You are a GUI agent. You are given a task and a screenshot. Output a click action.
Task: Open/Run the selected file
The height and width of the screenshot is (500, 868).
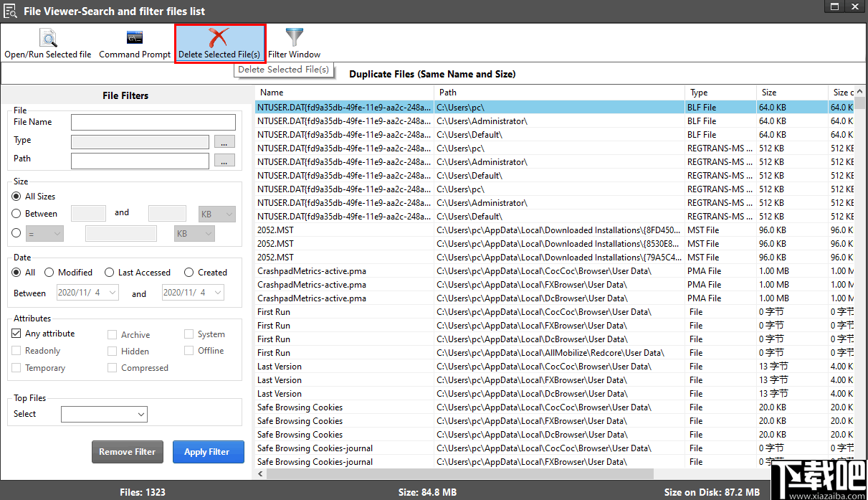coord(47,43)
